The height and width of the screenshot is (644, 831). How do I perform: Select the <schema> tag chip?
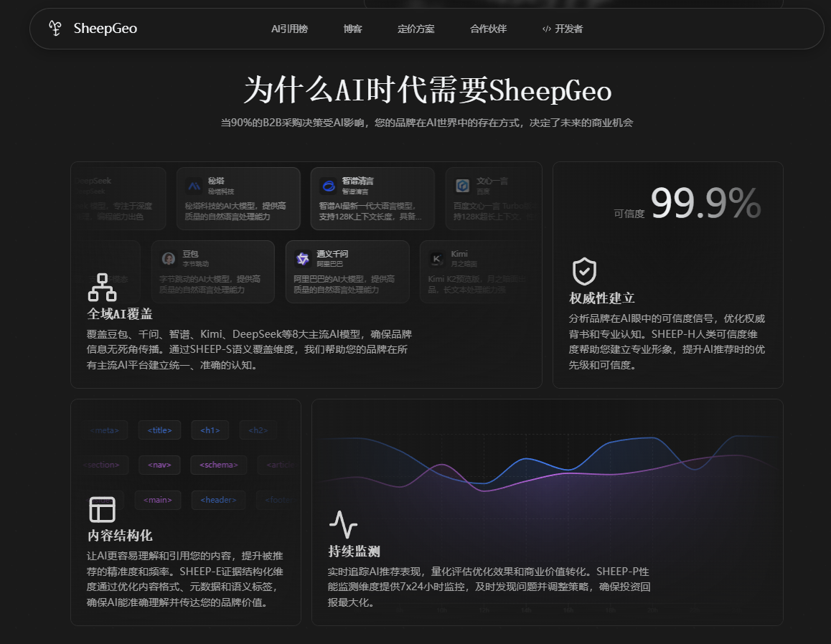(219, 465)
